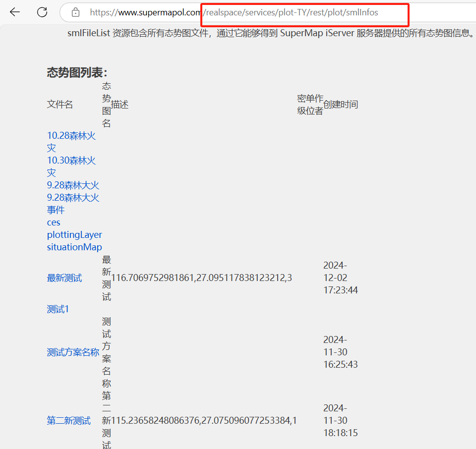476x449 pixels.
Task: Select the 描述 column header
Action: [119, 105]
